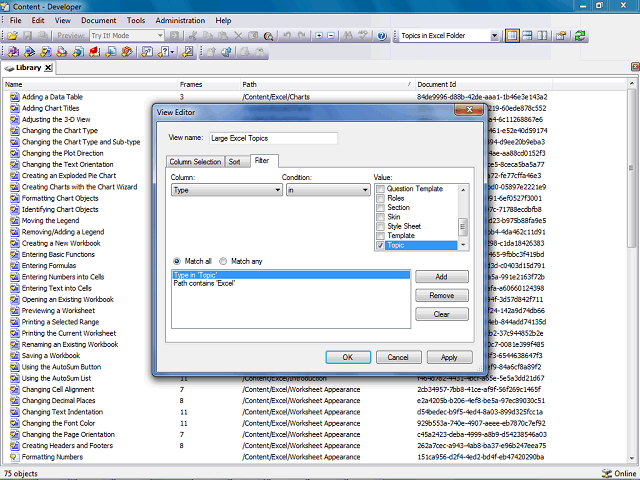Click the blue check-in arrow icon
Screen dimensions: 640x480
click(227, 52)
